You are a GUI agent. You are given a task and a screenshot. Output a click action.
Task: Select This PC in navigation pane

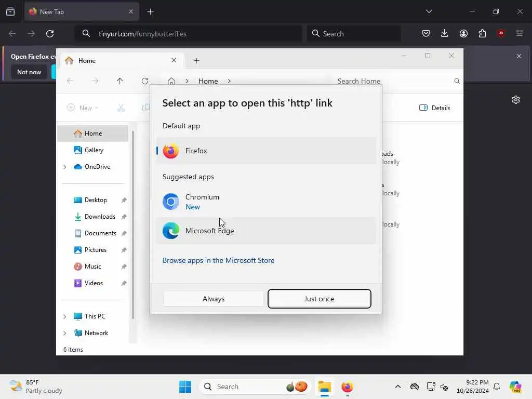(93, 316)
